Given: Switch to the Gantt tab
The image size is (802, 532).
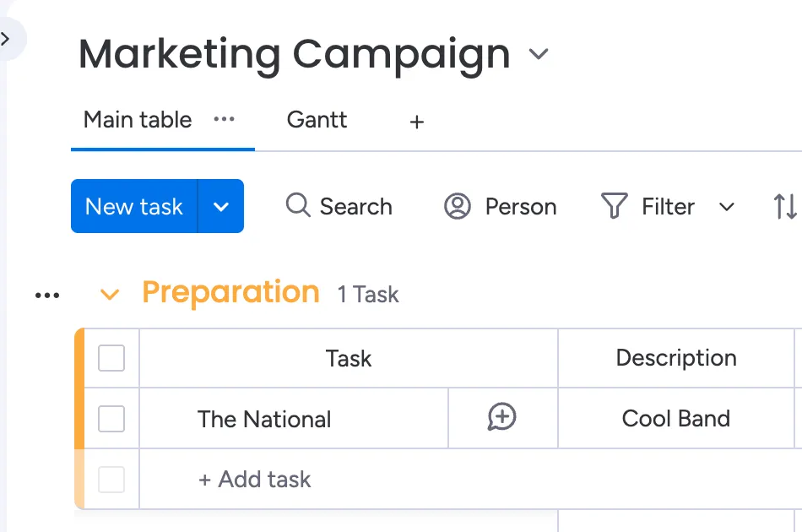Looking at the screenshot, I should coord(317,120).
